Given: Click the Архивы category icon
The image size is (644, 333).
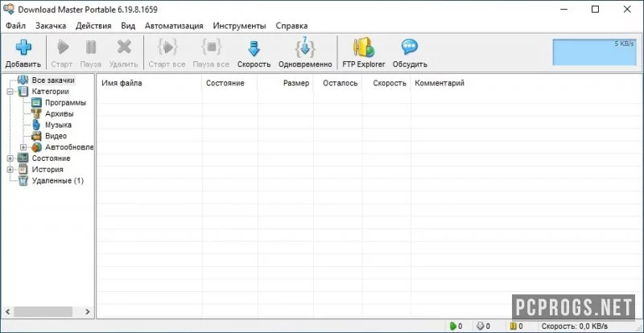Looking at the screenshot, I should coord(36,113).
